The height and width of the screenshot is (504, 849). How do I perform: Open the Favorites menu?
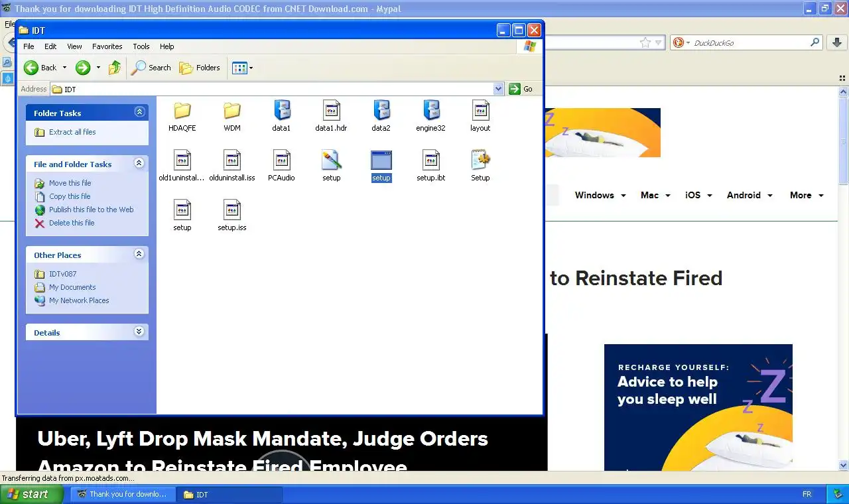pos(107,46)
